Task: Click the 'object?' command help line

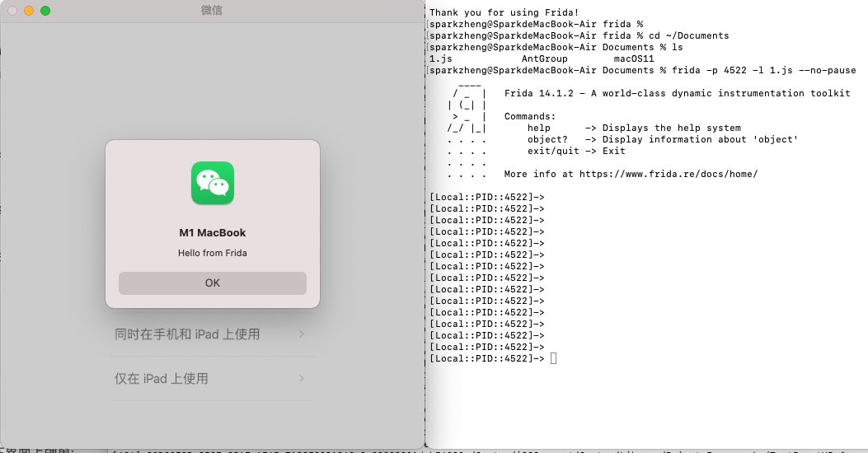Action: click(662, 139)
